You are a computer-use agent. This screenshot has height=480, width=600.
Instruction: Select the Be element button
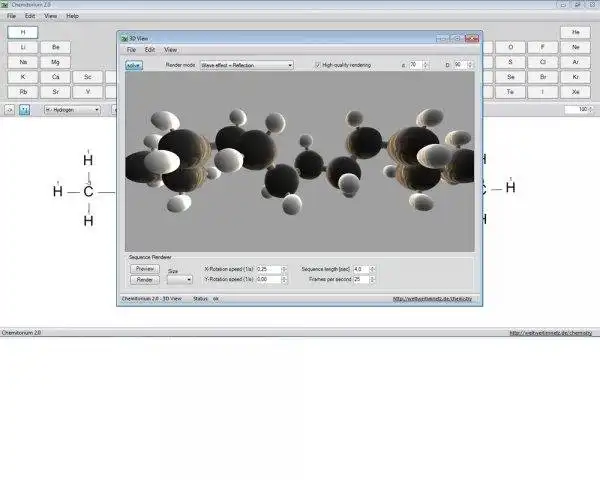point(55,47)
